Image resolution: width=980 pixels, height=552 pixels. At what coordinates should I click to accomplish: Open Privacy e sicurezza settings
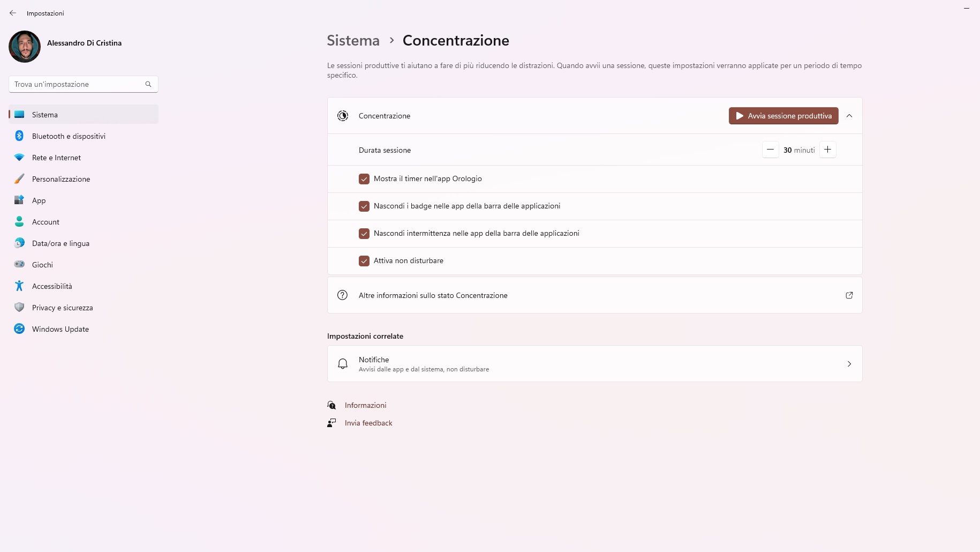(62, 308)
